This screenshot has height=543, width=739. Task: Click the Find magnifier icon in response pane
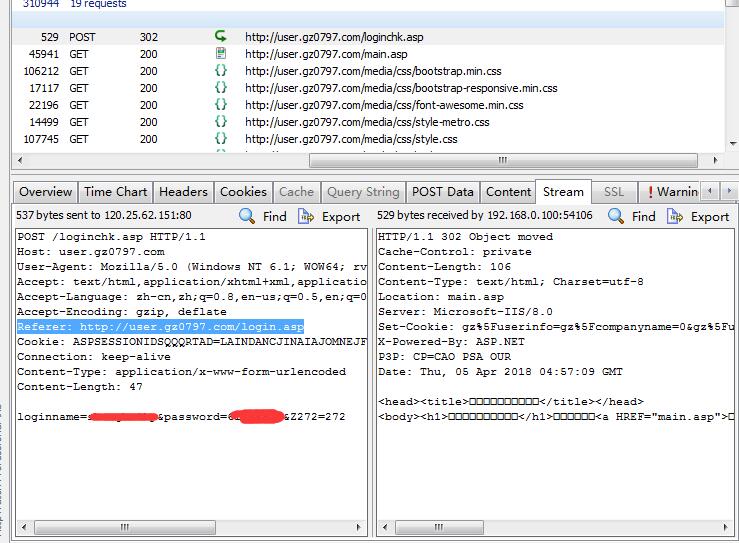pyautogui.click(x=616, y=216)
